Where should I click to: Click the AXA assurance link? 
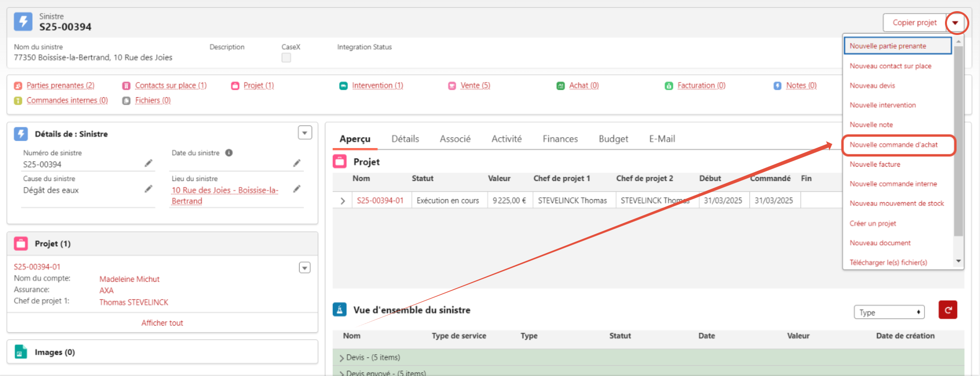(x=107, y=291)
